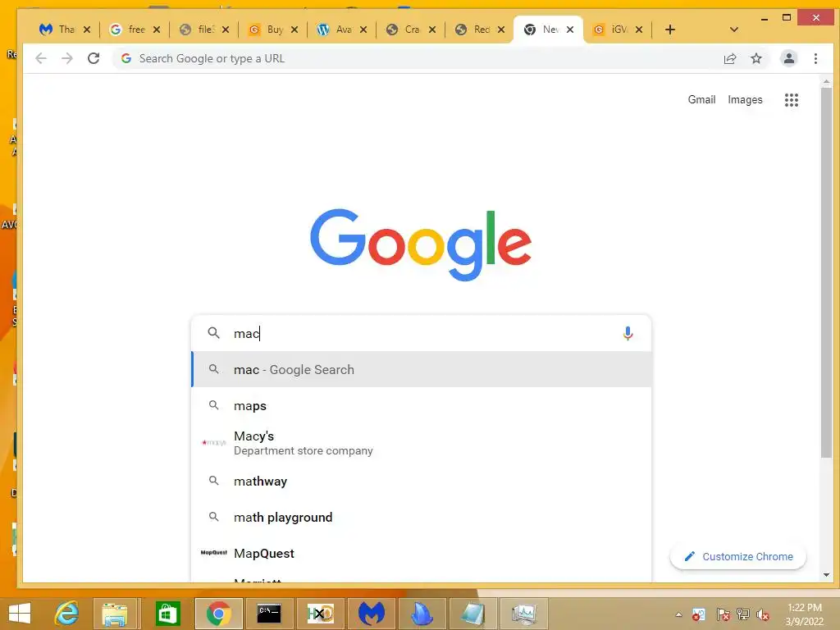Click the search magnifier beside 'mac'

[214, 333]
